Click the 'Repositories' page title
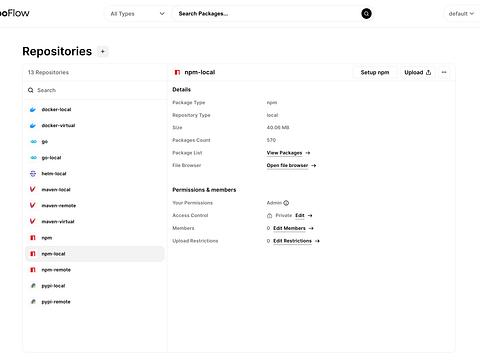Screen dimensions: 480x360 tap(57, 51)
